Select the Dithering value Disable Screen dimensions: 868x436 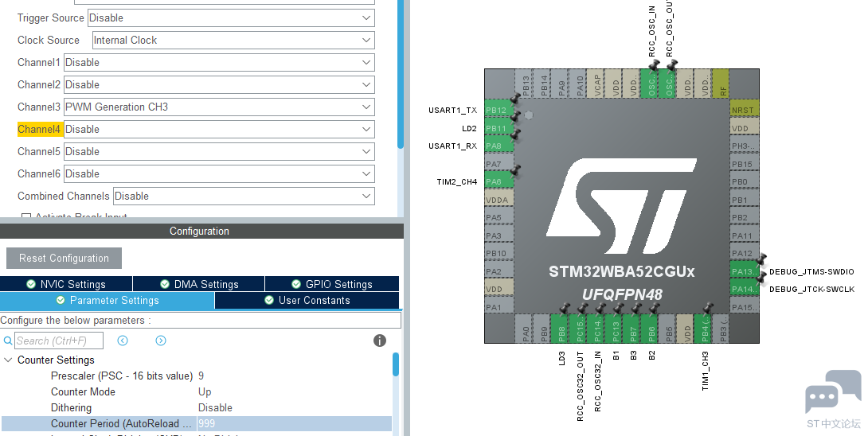pos(215,408)
